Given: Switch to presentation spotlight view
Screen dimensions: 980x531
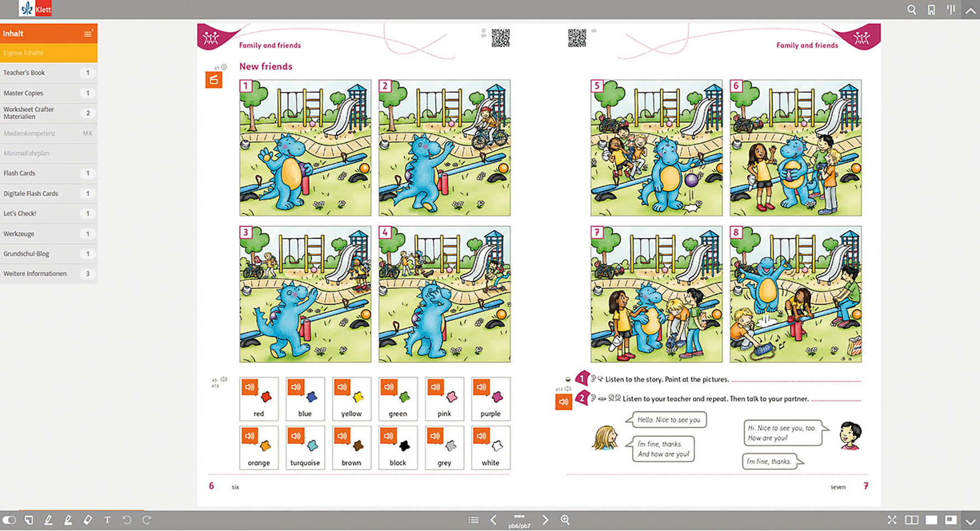Looking at the screenshot, I should [951, 520].
